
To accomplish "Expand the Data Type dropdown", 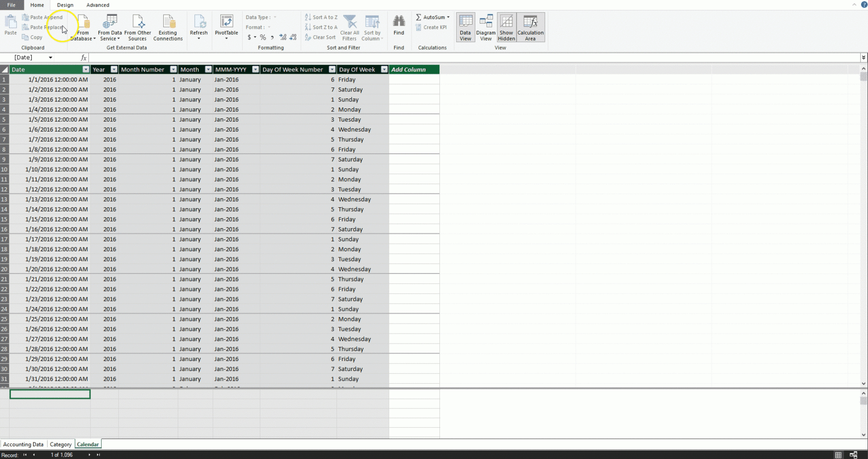I will point(275,17).
